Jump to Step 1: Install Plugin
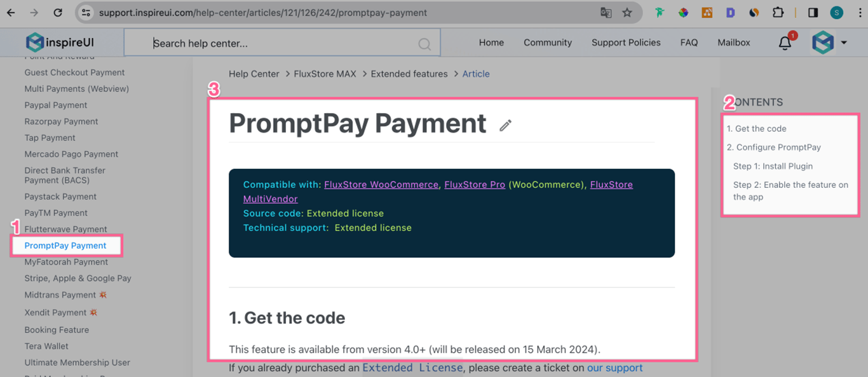This screenshot has width=868, height=377. coord(773,166)
